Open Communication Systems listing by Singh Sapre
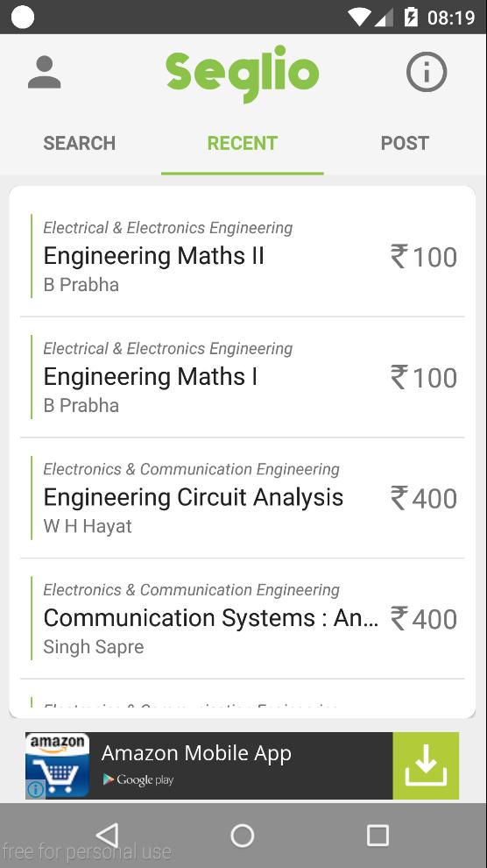 242,618
